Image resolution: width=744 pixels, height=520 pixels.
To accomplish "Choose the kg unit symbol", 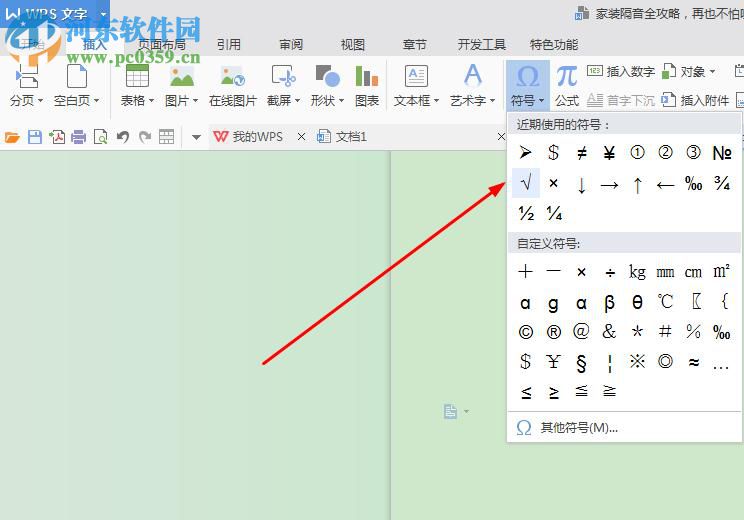I will 637,272.
